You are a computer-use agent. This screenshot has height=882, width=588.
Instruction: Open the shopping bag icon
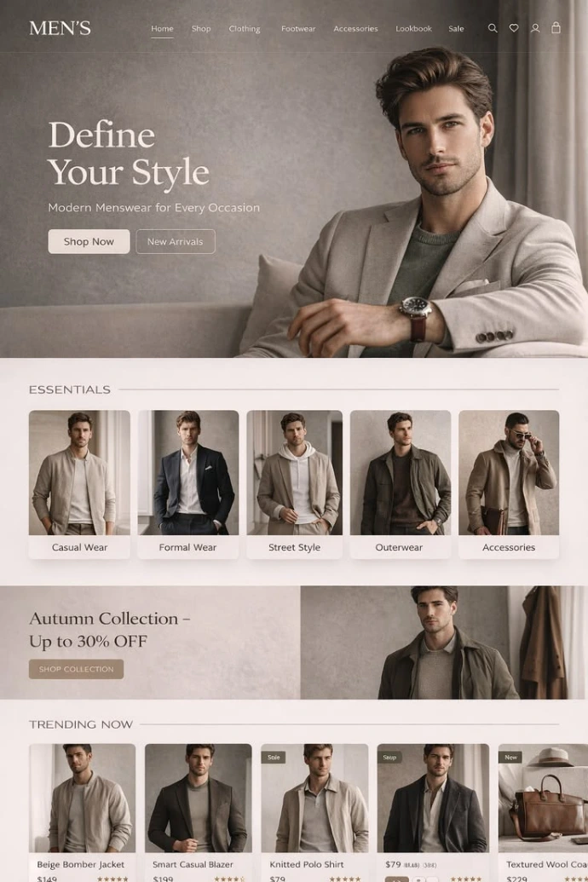point(556,27)
